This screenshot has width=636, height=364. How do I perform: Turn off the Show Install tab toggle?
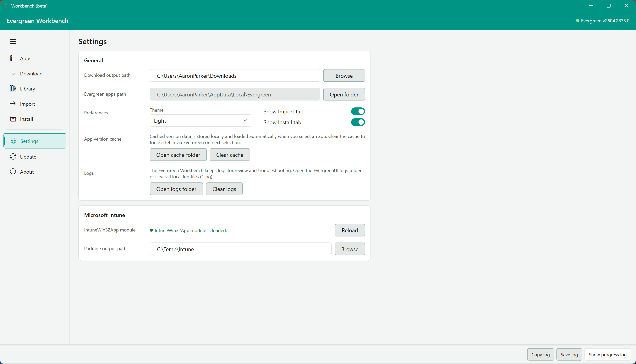(x=358, y=122)
